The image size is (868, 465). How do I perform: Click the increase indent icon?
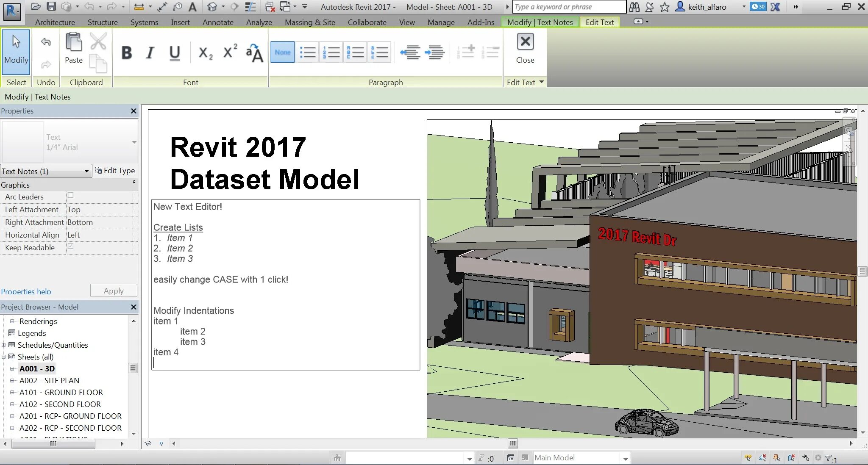434,53
